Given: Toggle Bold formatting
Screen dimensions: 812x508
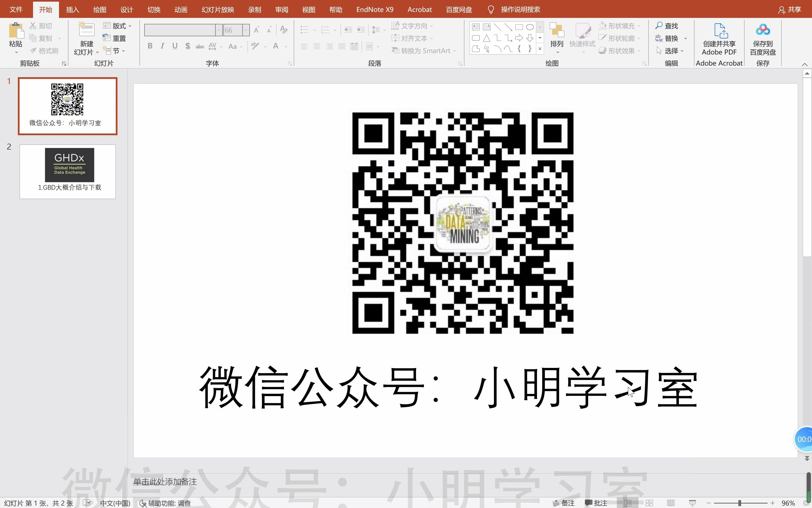Looking at the screenshot, I should pyautogui.click(x=150, y=46).
